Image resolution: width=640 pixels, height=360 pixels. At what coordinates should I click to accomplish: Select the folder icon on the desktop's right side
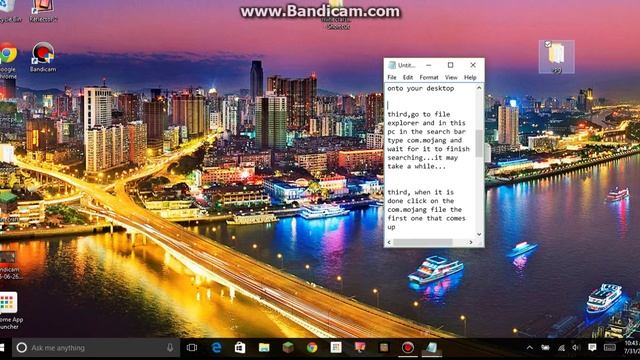tap(556, 57)
